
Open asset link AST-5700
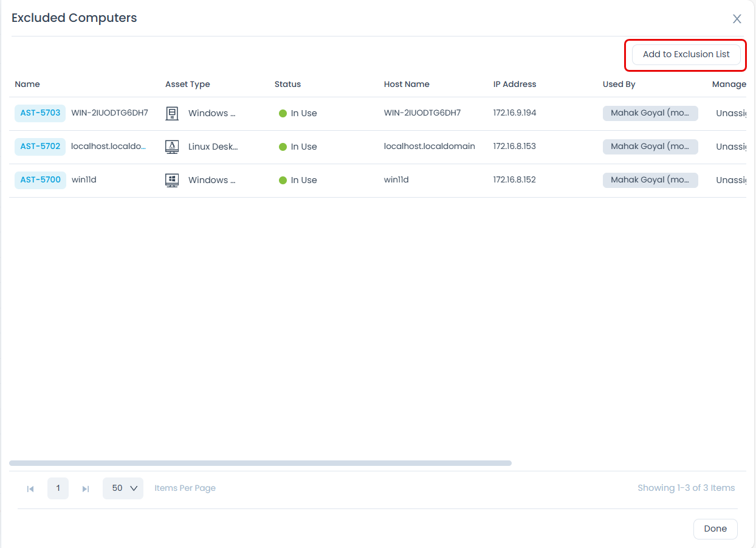pyautogui.click(x=40, y=180)
